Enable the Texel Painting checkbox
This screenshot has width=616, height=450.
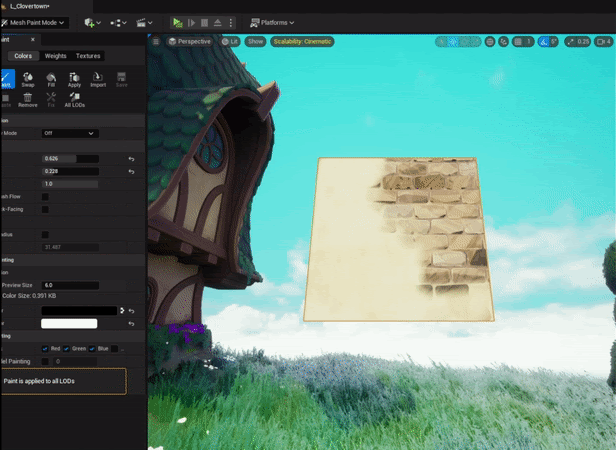(x=45, y=362)
